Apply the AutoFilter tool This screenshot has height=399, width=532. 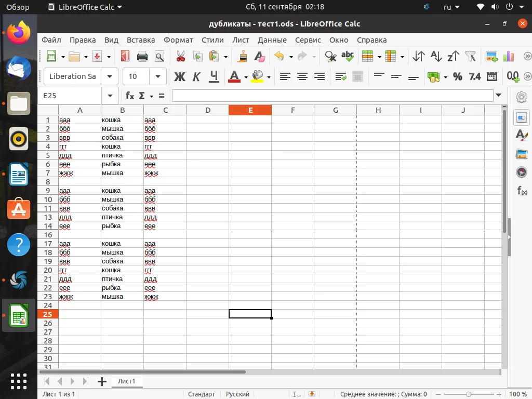[470, 57]
